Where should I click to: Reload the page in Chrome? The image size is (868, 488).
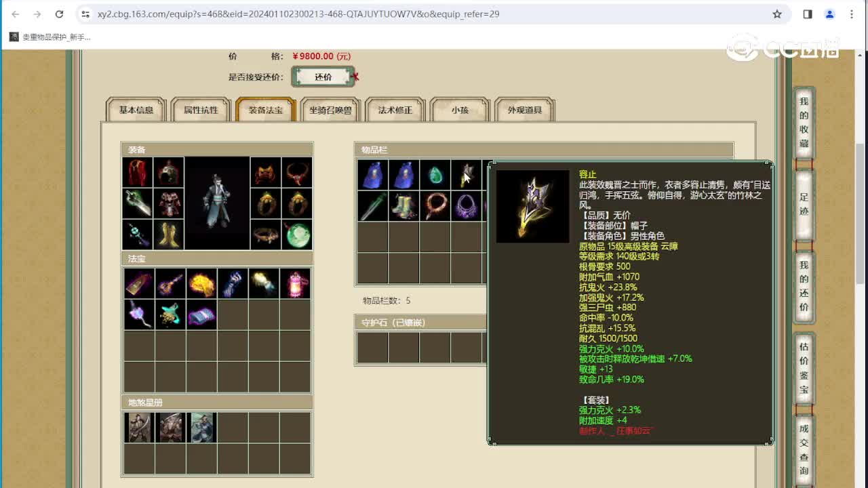(59, 14)
